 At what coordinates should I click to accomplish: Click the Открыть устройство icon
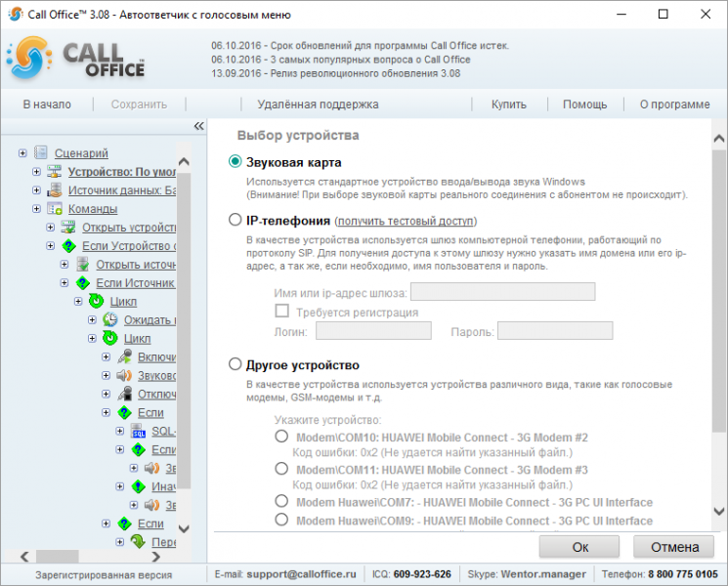click(68, 227)
